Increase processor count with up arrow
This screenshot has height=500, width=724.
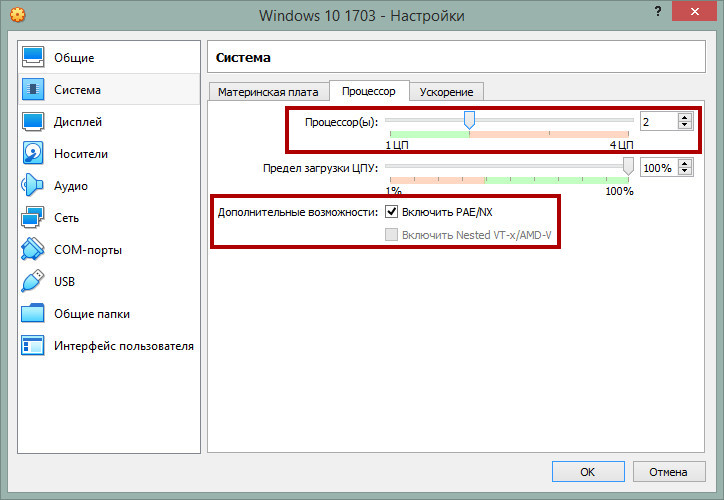click(685, 118)
